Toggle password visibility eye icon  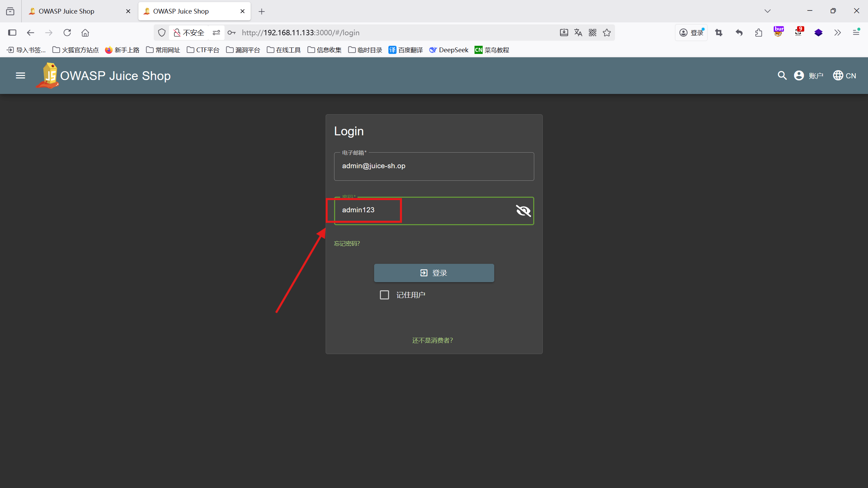pyautogui.click(x=523, y=211)
